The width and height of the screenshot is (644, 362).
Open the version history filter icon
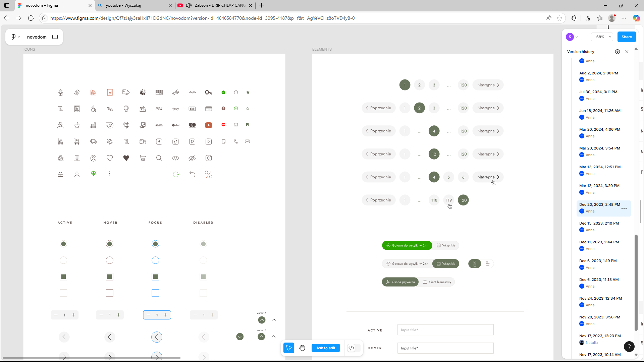pyautogui.click(x=618, y=52)
